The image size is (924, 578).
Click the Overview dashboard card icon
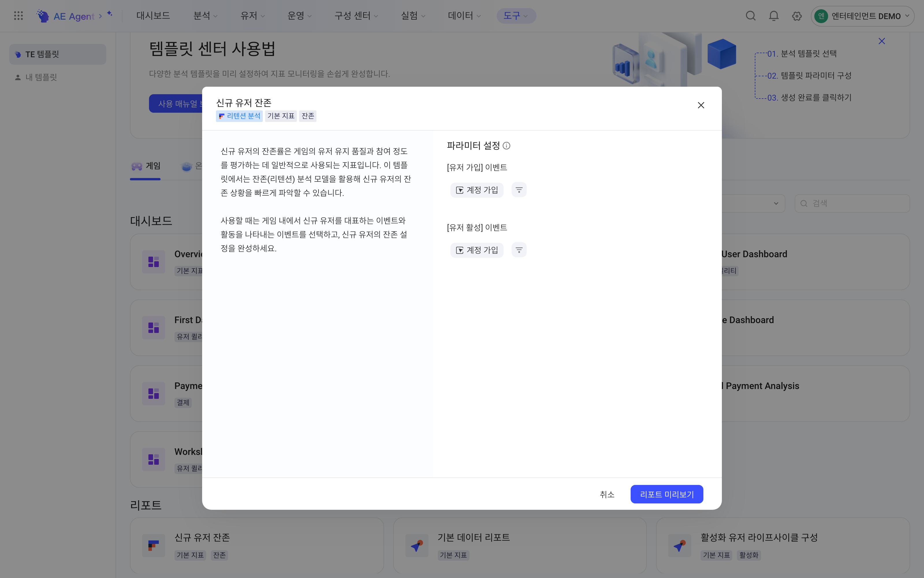tap(154, 262)
